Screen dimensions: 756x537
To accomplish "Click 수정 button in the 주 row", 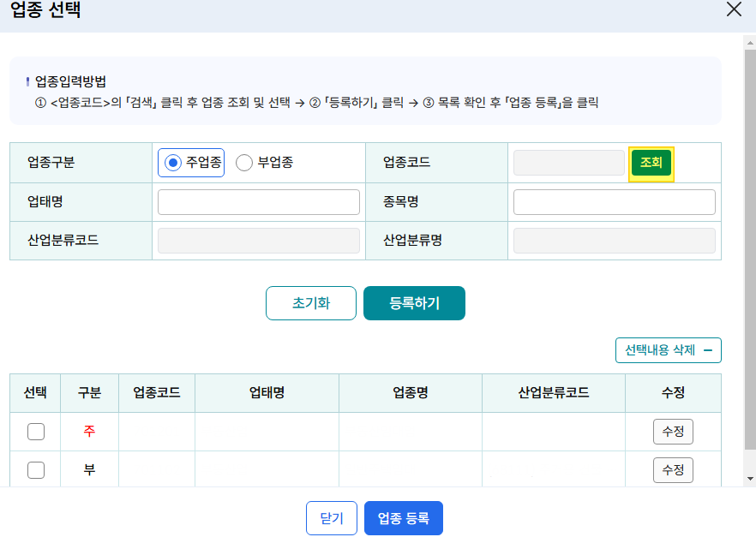I will pyautogui.click(x=673, y=432).
